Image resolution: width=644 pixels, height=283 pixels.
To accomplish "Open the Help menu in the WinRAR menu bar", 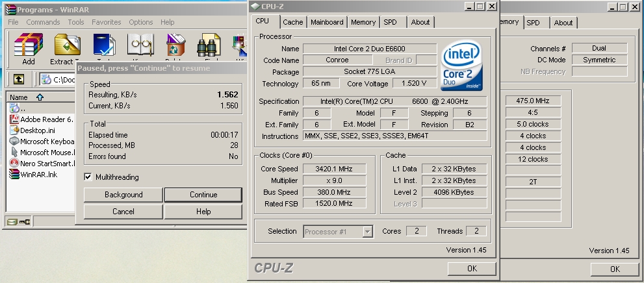I will [x=167, y=22].
